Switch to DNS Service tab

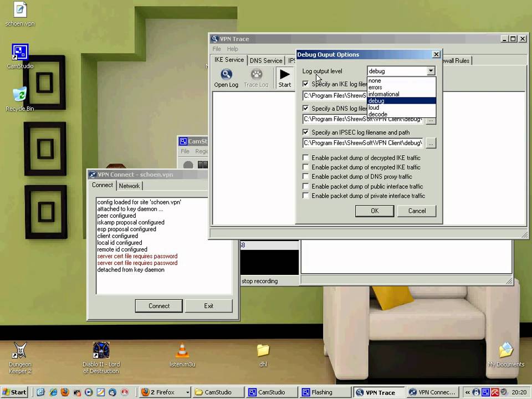[x=266, y=61]
